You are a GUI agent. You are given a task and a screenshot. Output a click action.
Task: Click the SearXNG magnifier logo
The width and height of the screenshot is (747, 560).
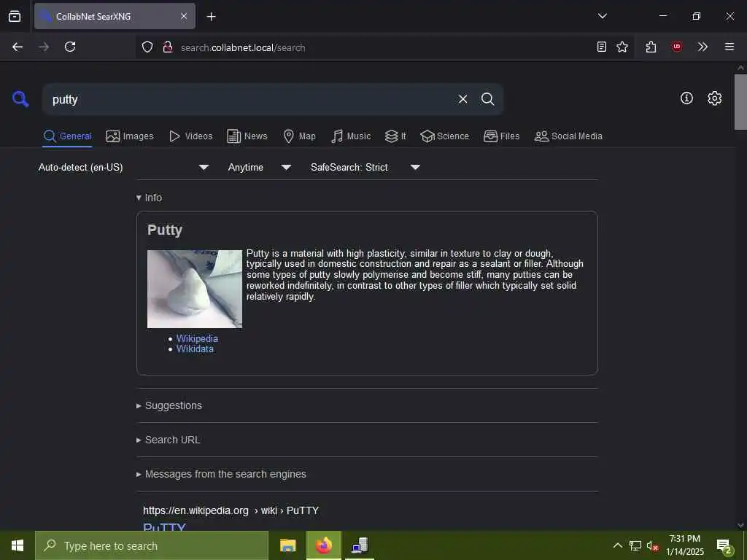[x=20, y=99]
